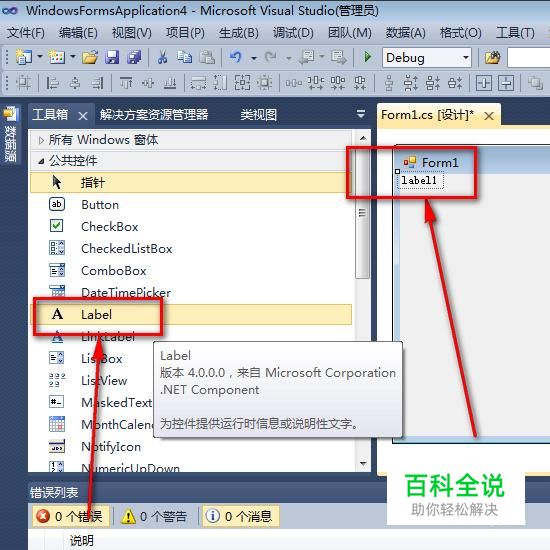The width and height of the screenshot is (550, 550).
Task: Select the ComboBox control in toolbox
Action: [x=191, y=271]
